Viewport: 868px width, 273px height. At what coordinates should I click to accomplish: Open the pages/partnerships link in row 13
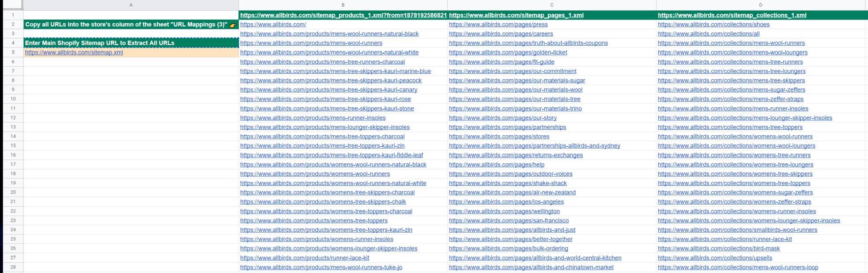(507, 127)
